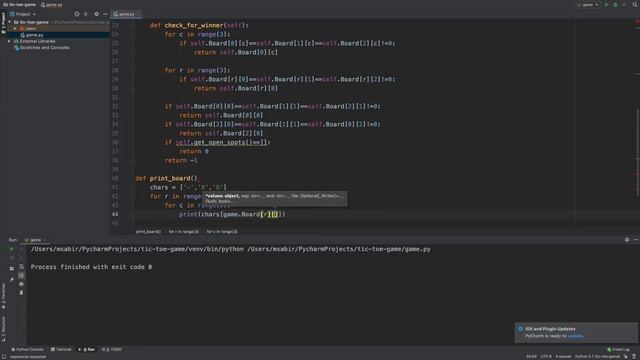Image resolution: width=640 pixels, height=360 pixels.
Task: Click the expand/collapse all icon in Project panel header
Action: [x=86, y=14]
